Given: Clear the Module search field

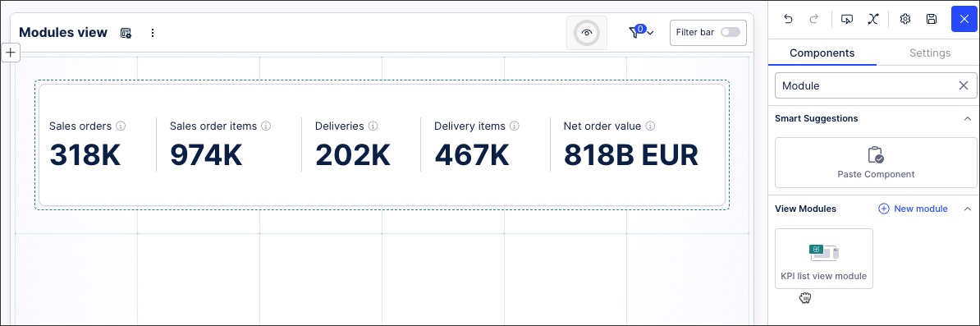Looking at the screenshot, I should pos(964,85).
